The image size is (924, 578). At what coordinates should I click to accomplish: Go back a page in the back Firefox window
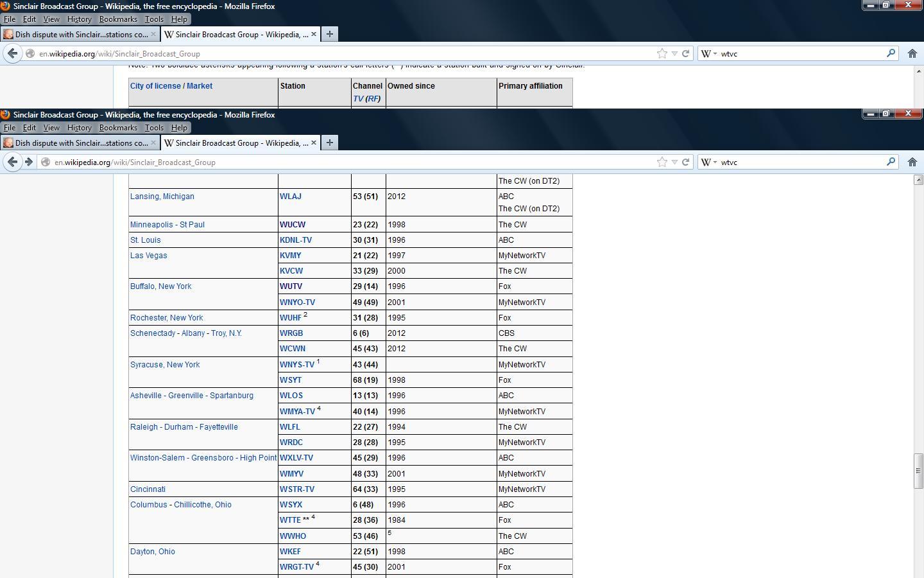13,53
